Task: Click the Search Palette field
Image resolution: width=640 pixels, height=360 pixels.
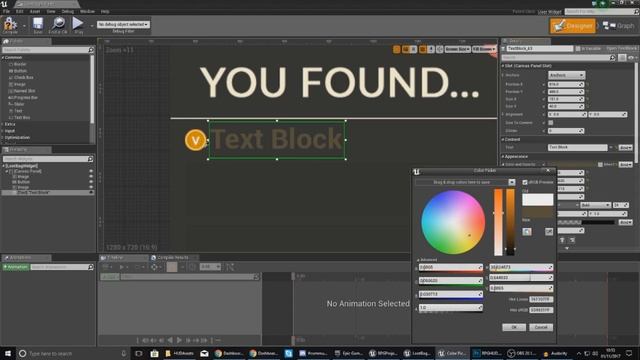Action: pyautogui.click(x=47, y=50)
